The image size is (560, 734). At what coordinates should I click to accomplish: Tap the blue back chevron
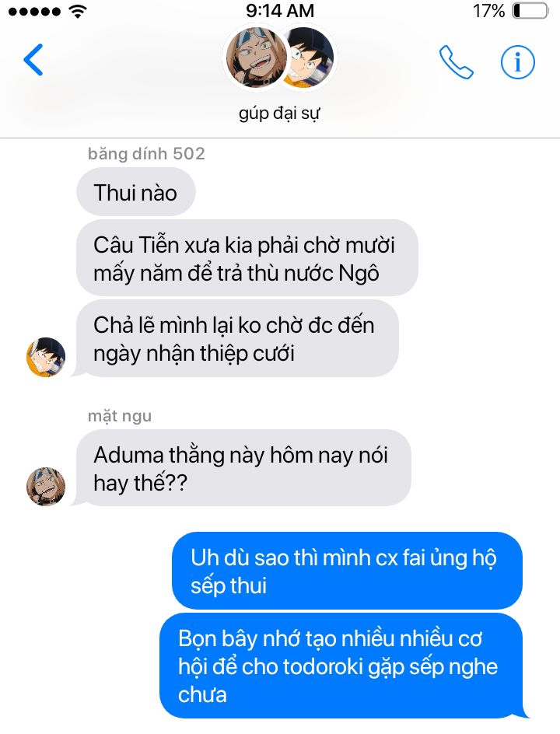(33, 60)
